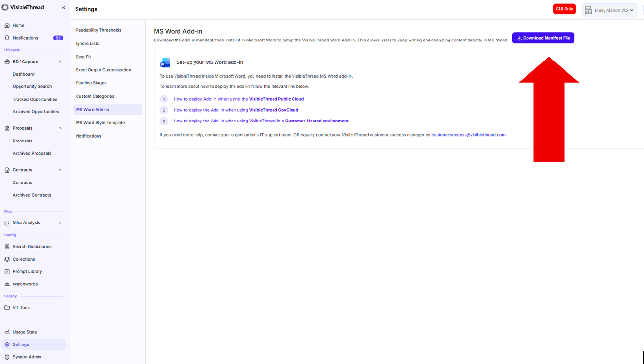Click the Collections stack icon
Image resolution: width=644 pixels, height=364 pixels.
pyautogui.click(x=7, y=259)
